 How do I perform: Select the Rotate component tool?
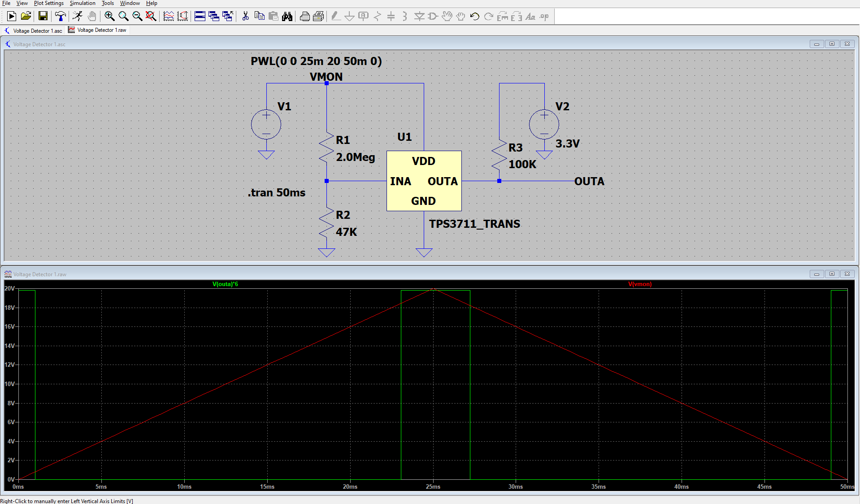(503, 17)
